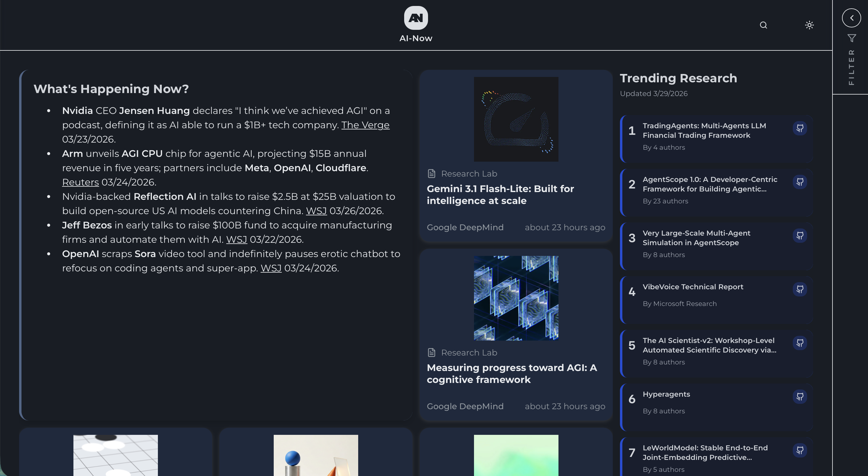Follow The Verge link in the first bullet
This screenshot has width=868, height=476.
tap(365, 125)
